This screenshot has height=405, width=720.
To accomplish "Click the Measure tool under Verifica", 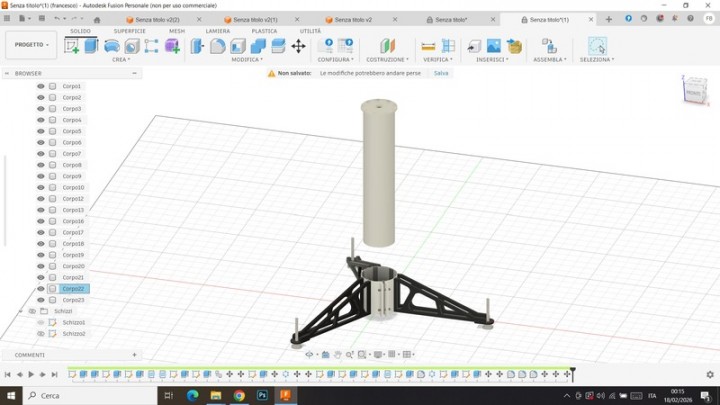I will coord(428,46).
